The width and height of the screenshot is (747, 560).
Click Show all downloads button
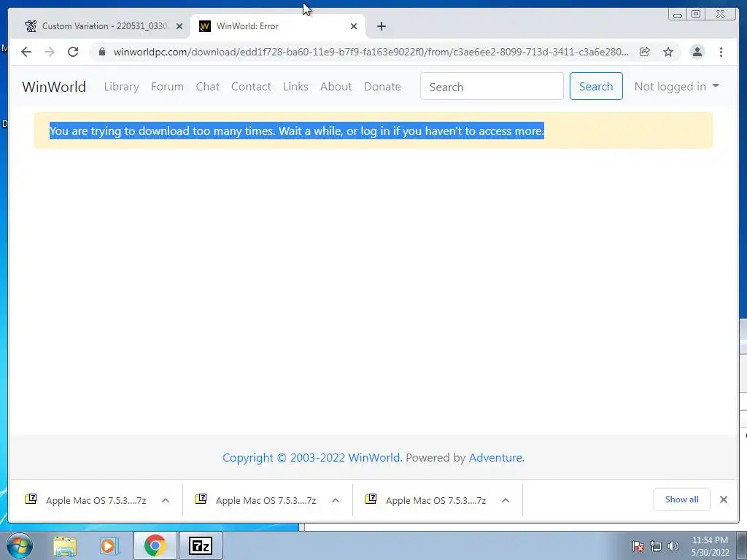click(x=682, y=499)
